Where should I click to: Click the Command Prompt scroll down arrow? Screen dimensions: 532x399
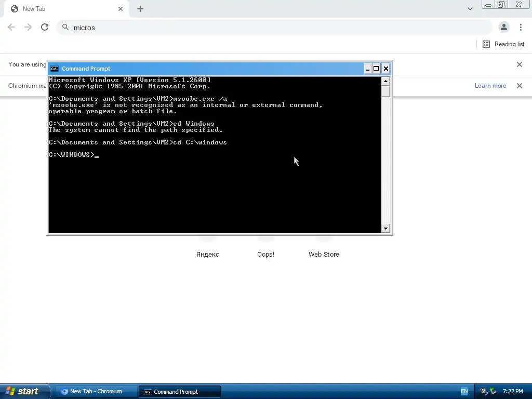coord(385,229)
